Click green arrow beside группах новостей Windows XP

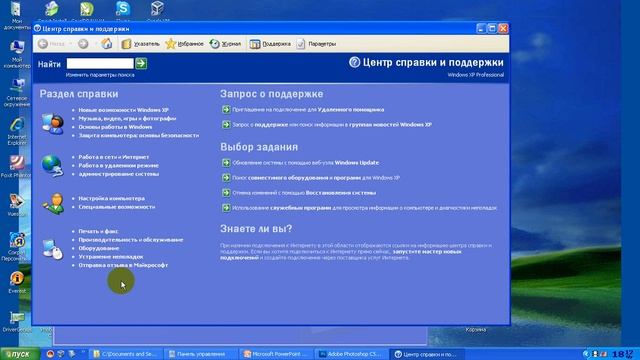pos(226,124)
